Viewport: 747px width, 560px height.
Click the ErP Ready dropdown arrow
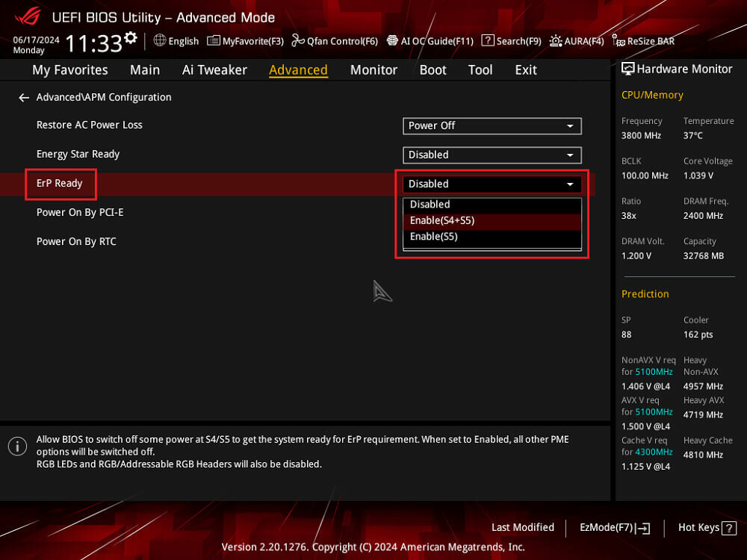pyautogui.click(x=570, y=184)
